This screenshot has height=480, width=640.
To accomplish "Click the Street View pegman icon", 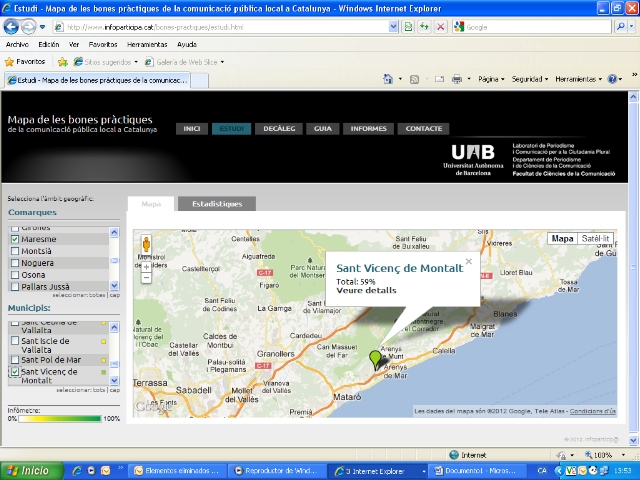I will click(x=146, y=245).
